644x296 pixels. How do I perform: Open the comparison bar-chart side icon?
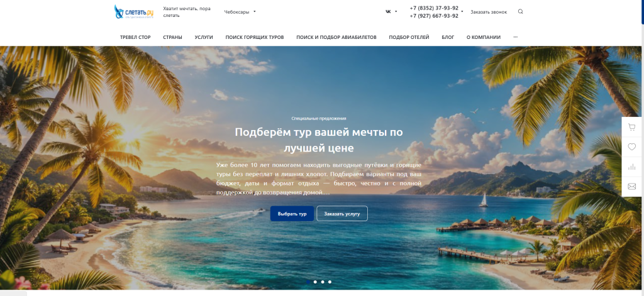[631, 167]
